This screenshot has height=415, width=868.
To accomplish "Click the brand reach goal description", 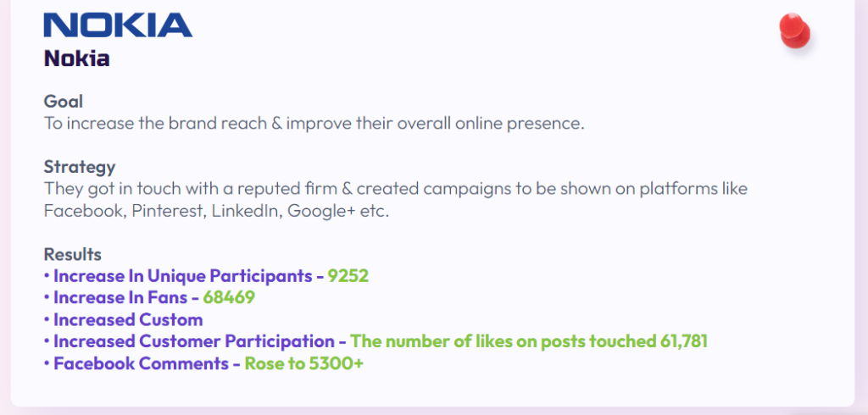I will tap(314, 123).
